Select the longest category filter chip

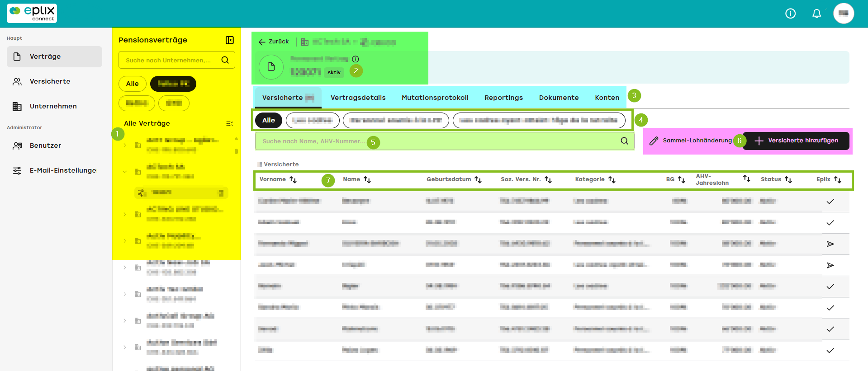tap(539, 120)
